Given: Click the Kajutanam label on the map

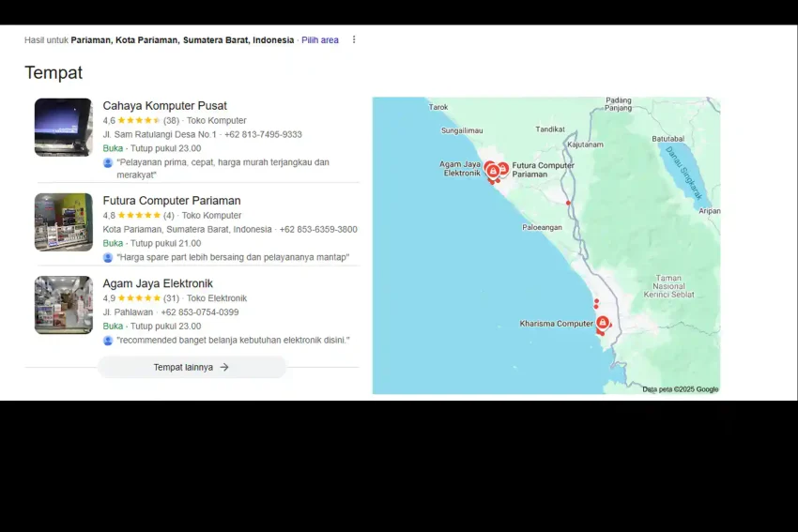Looking at the screenshot, I should click(x=585, y=144).
